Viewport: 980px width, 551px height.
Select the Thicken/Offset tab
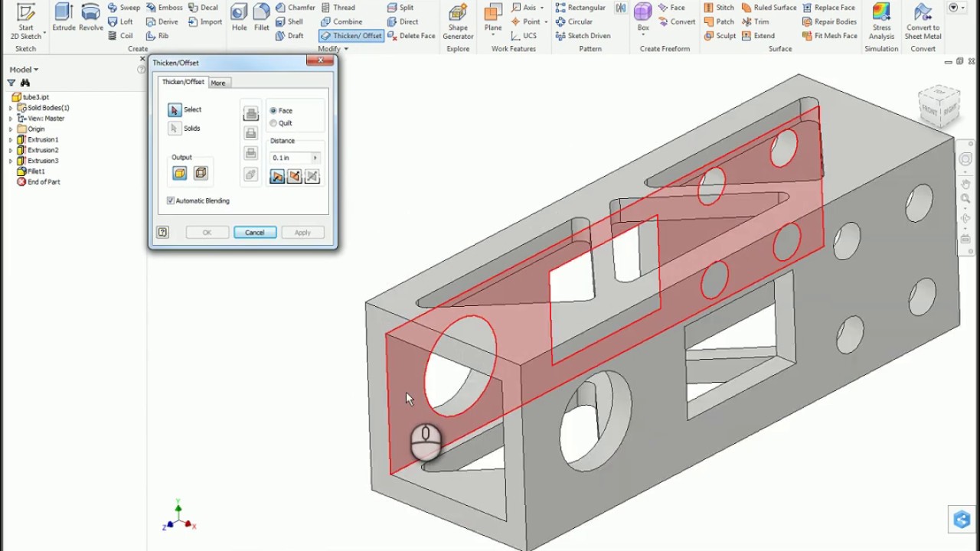click(183, 82)
